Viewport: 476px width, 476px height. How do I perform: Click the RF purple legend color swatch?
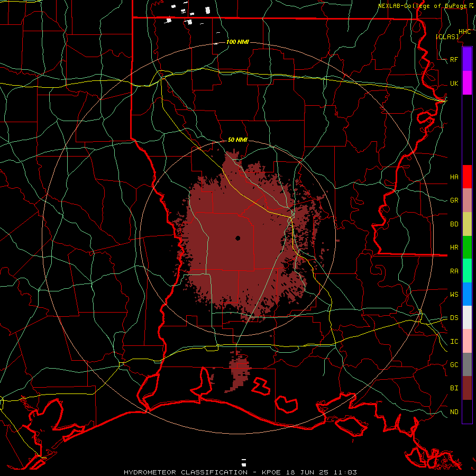tap(467, 59)
